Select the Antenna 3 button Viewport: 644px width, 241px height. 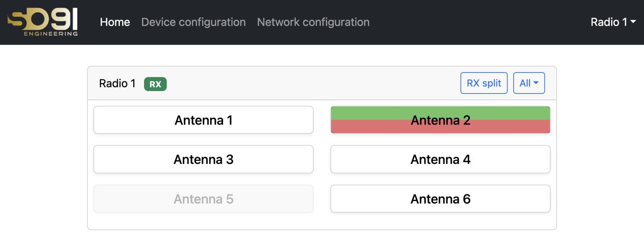tap(203, 159)
